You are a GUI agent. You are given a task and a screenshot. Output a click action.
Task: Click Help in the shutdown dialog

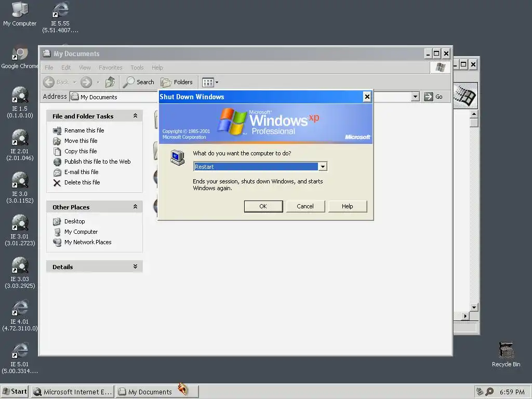[x=348, y=206]
